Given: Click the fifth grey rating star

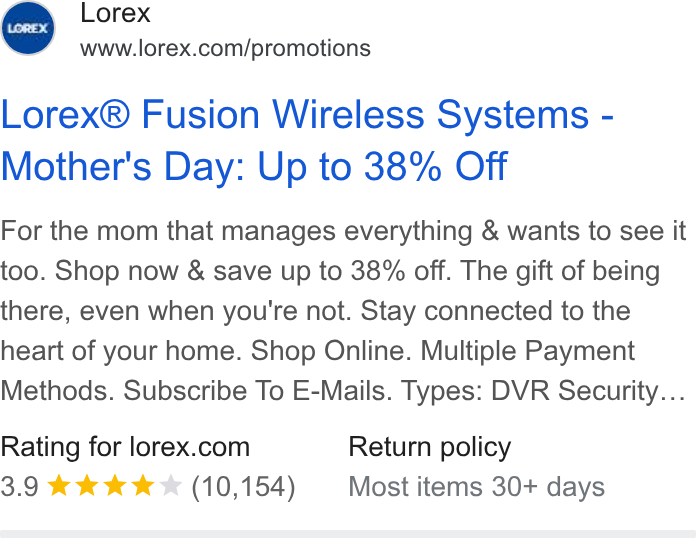Looking at the screenshot, I should (170, 485).
